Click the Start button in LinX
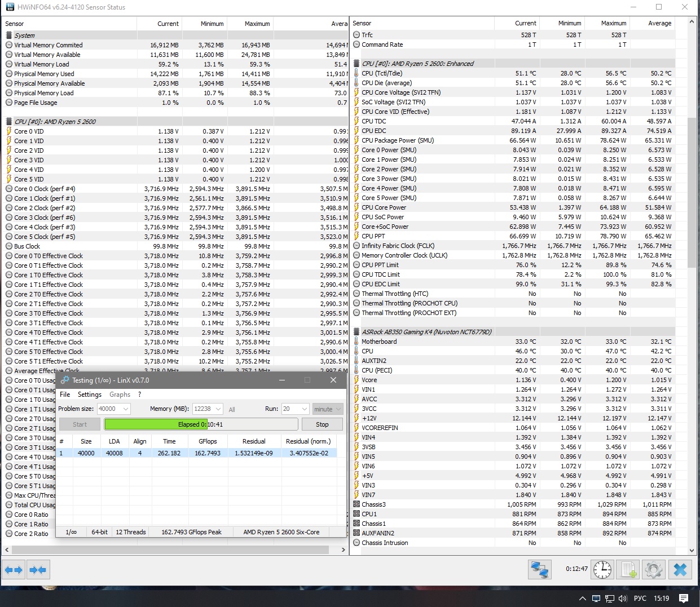The height and width of the screenshot is (607, 700). (x=80, y=424)
